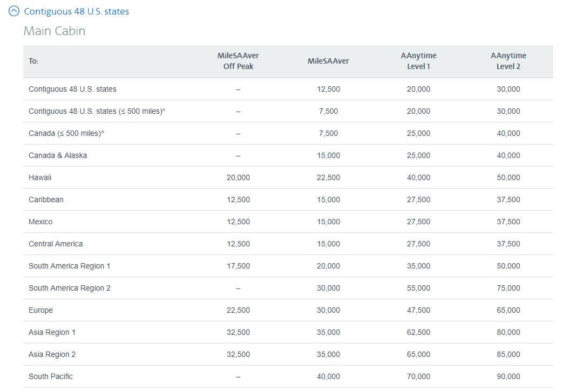Select the Canada & Alaska row label

(x=58, y=155)
